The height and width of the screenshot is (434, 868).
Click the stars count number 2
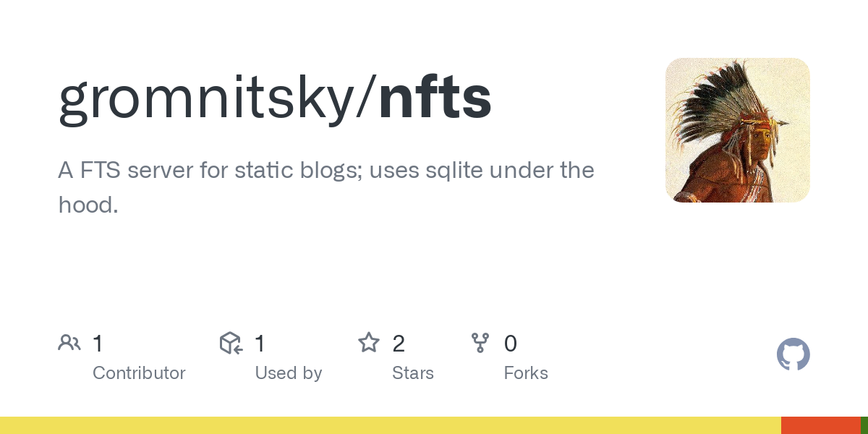[399, 344]
